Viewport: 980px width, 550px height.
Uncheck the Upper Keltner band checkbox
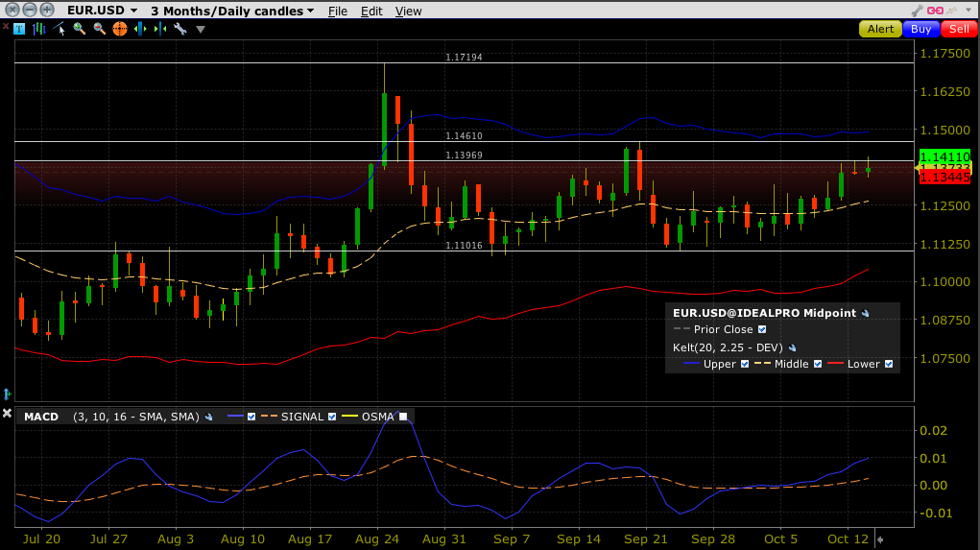[x=745, y=364]
